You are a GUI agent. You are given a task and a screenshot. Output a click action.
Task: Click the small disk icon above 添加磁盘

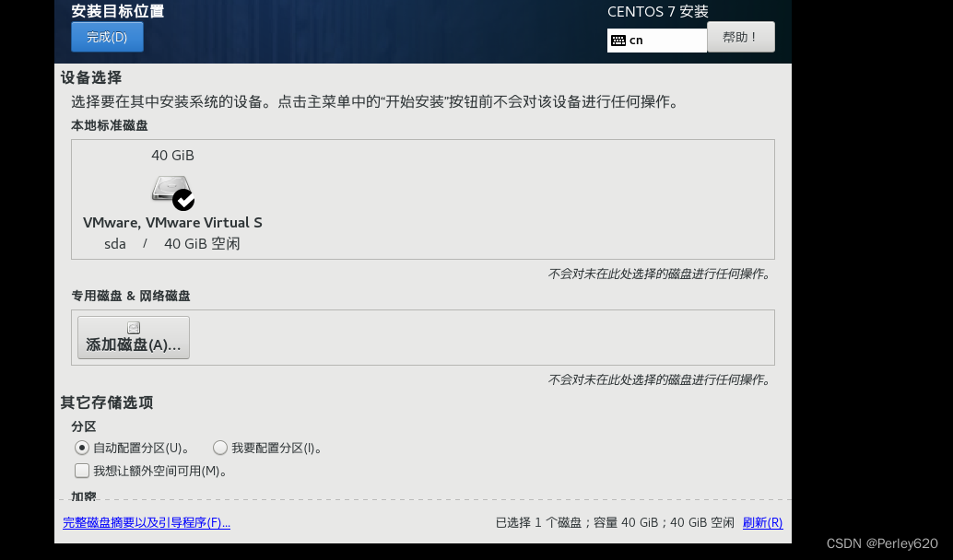pyautogui.click(x=134, y=328)
